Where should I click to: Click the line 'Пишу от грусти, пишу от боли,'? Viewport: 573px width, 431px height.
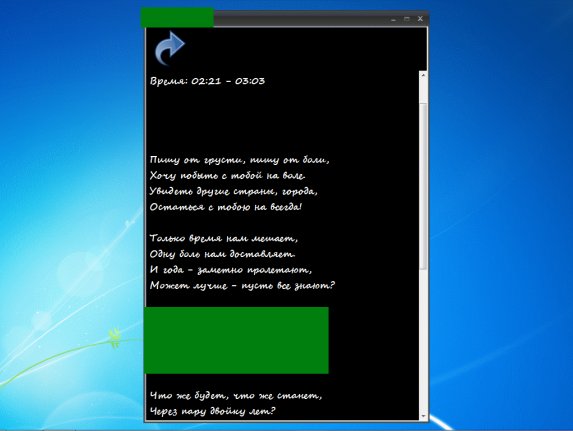(240, 160)
